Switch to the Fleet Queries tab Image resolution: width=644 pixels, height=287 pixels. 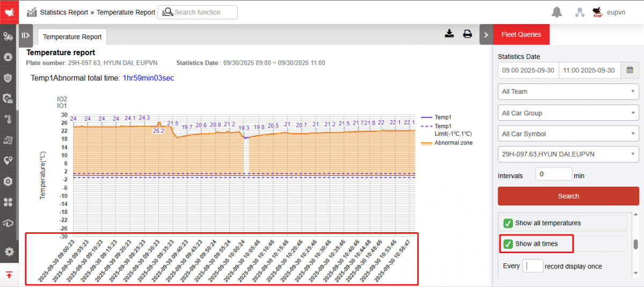tap(521, 34)
